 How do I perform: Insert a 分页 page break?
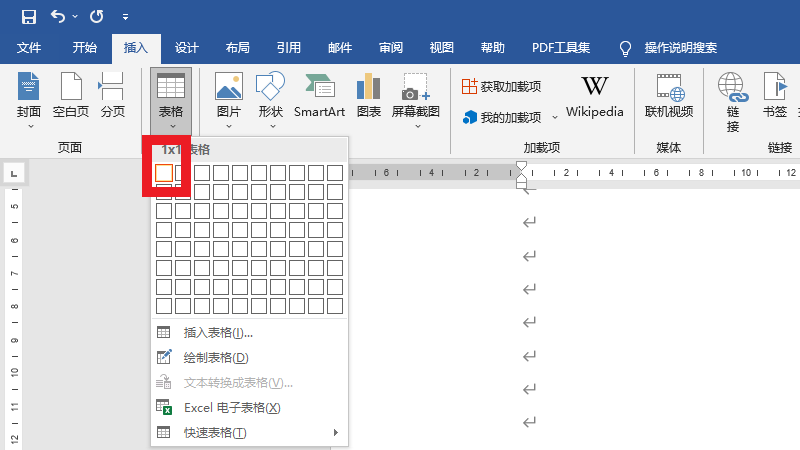coord(112,94)
